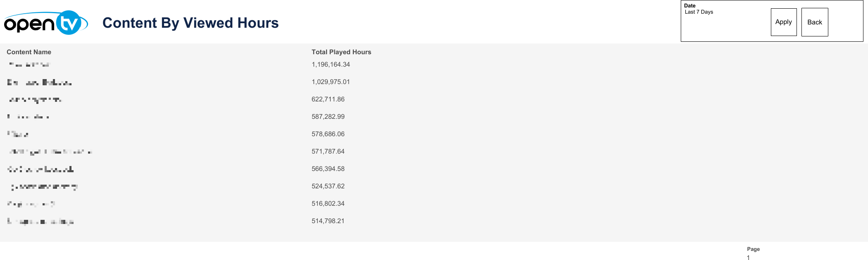The height and width of the screenshot is (260, 868).
Task: Pick the 578,686.06 hours entry
Action: [328, 134]
